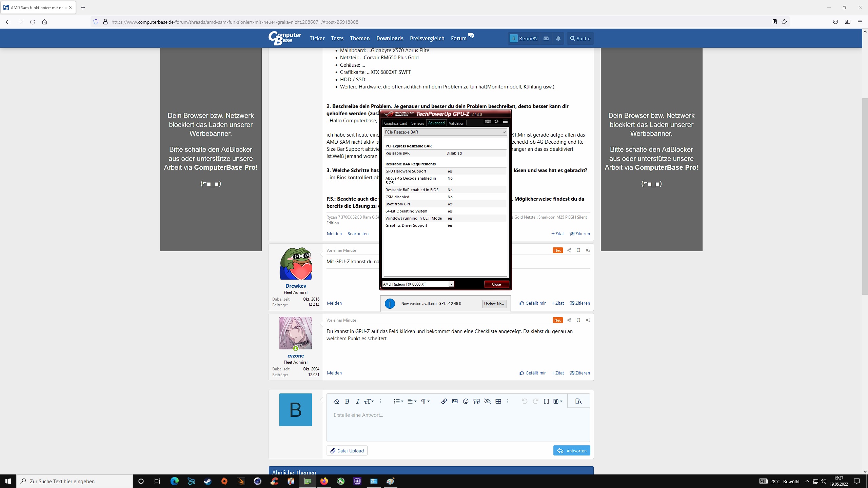Switch to the Sensors tab in GPU-Z

coord(417,123)
